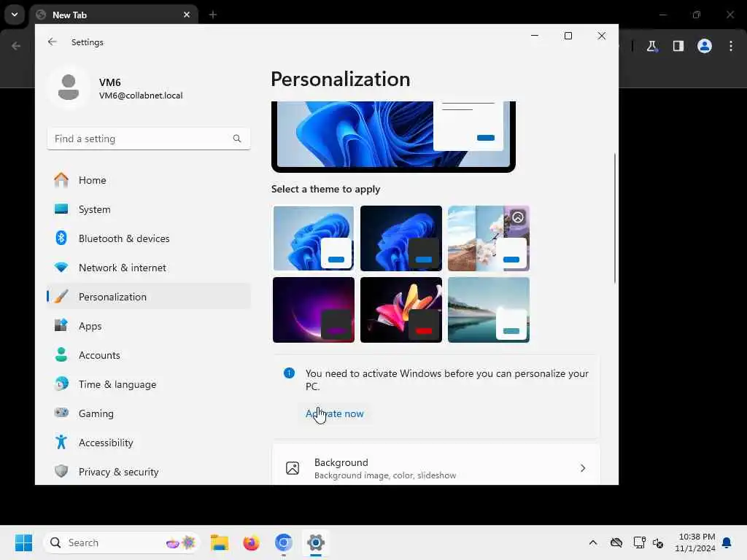This screenshot has width=747, height=560.
Task: Click the Privacy & security shield icon
Action: (61, 472)
